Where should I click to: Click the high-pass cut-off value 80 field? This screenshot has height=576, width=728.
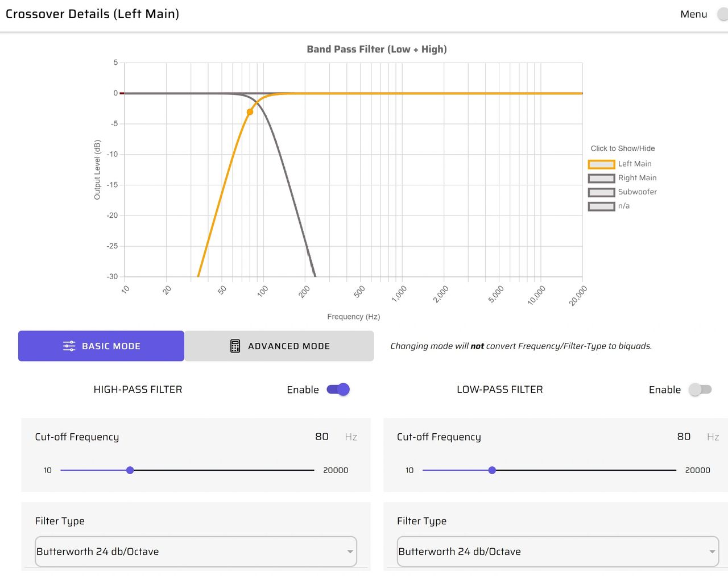322,437
